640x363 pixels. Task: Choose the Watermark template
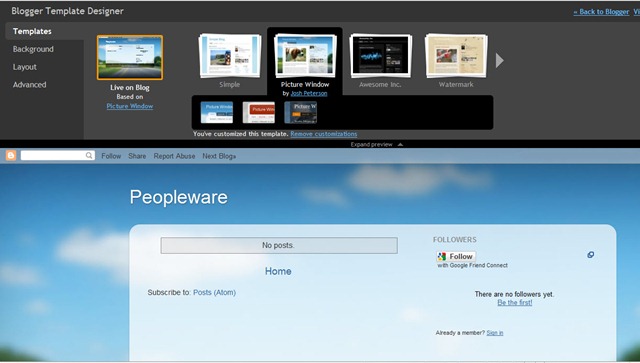pyautogui.click(x=456, y=56)
